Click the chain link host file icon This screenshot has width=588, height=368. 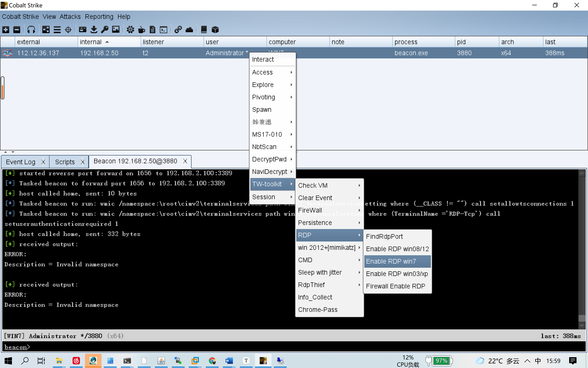[178, 30]
